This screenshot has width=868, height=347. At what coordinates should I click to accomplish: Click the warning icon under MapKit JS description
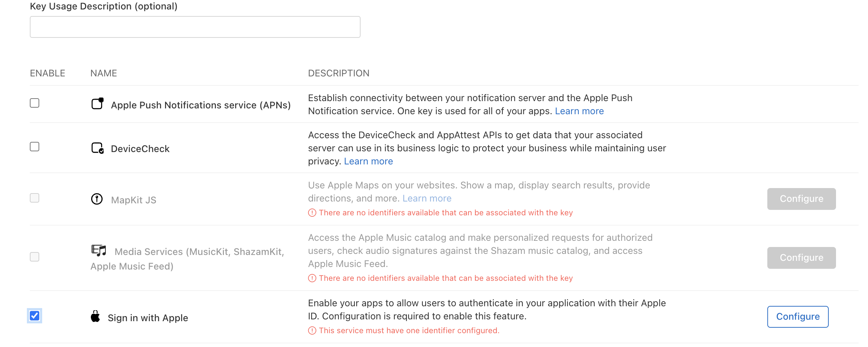tap(312, 213)
